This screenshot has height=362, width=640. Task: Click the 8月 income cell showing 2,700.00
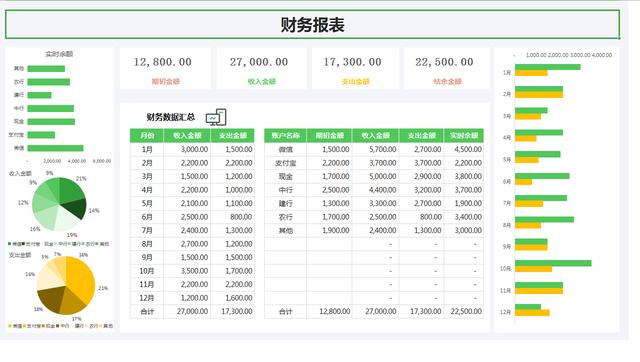tap(187, 244)
